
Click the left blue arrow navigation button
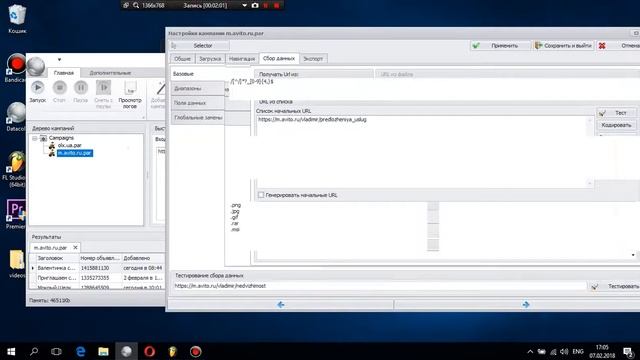(x=280, y=304)
